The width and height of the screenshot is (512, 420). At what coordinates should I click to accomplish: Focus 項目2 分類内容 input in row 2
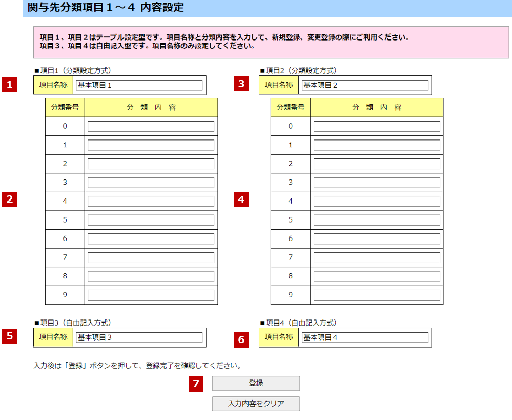377,164
